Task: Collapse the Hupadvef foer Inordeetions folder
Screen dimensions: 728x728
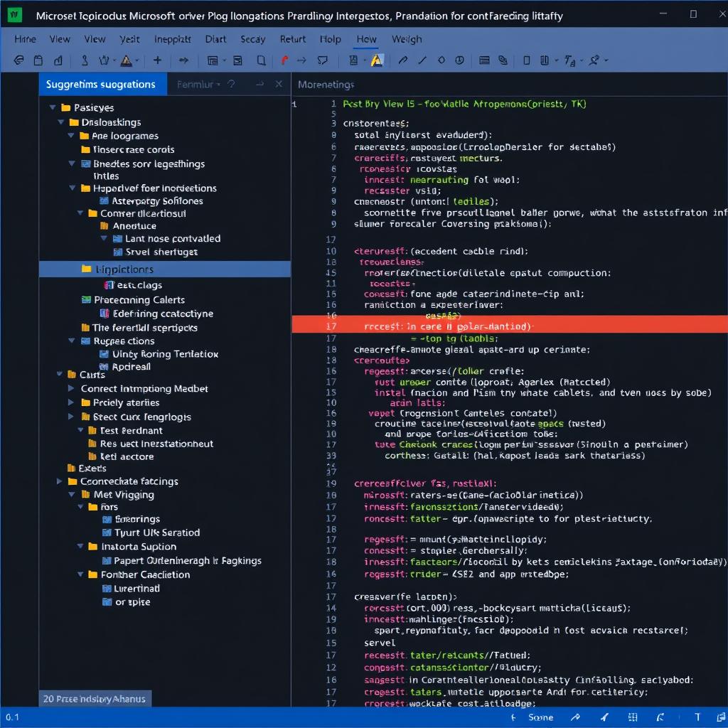Action: 72,188
